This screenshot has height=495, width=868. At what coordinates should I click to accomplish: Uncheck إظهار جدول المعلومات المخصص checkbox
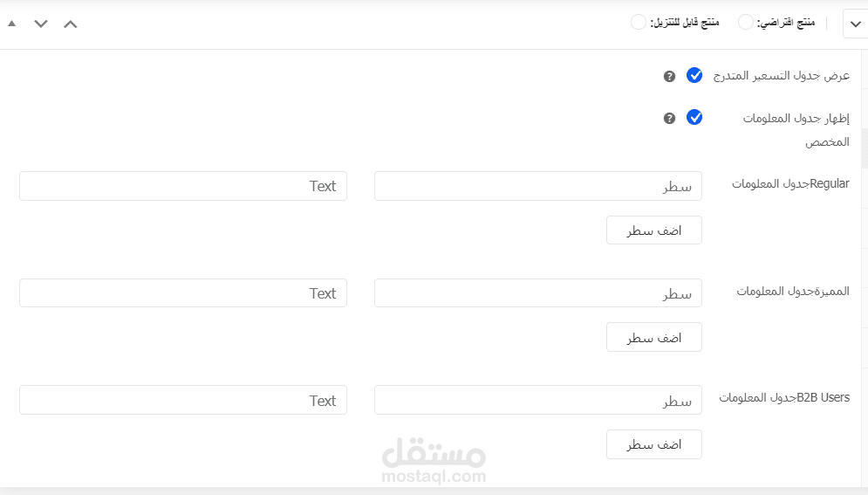694,117
